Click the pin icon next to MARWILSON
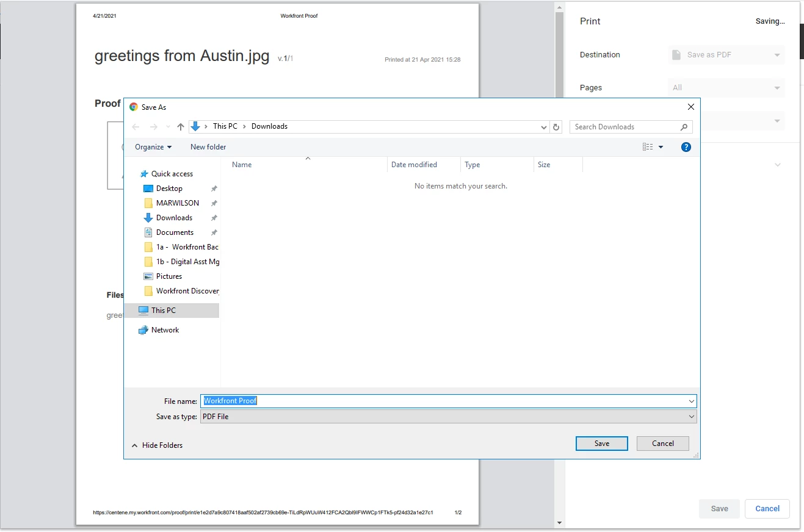Image resolution: width=804 pixels, height=532 pixels. (x=214, y=203)
